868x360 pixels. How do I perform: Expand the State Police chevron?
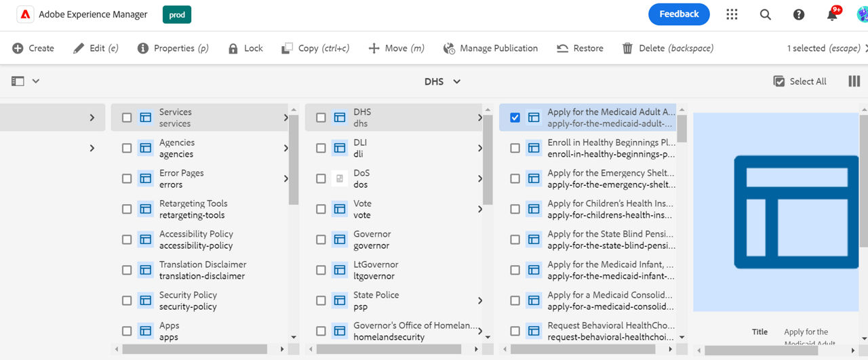click(479, 300)
